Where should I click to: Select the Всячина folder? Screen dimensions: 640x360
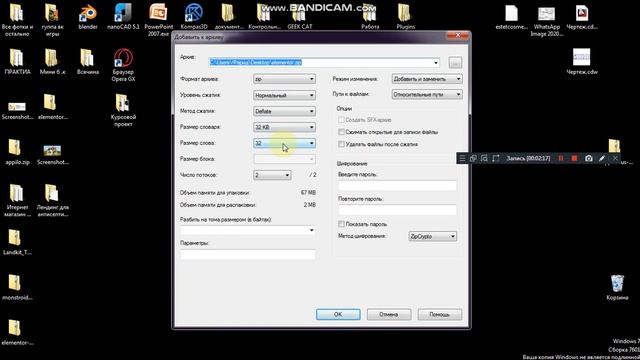coord(88,61)
